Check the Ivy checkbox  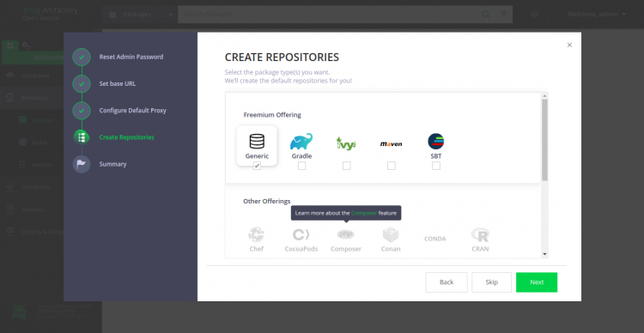pos(347,166)
